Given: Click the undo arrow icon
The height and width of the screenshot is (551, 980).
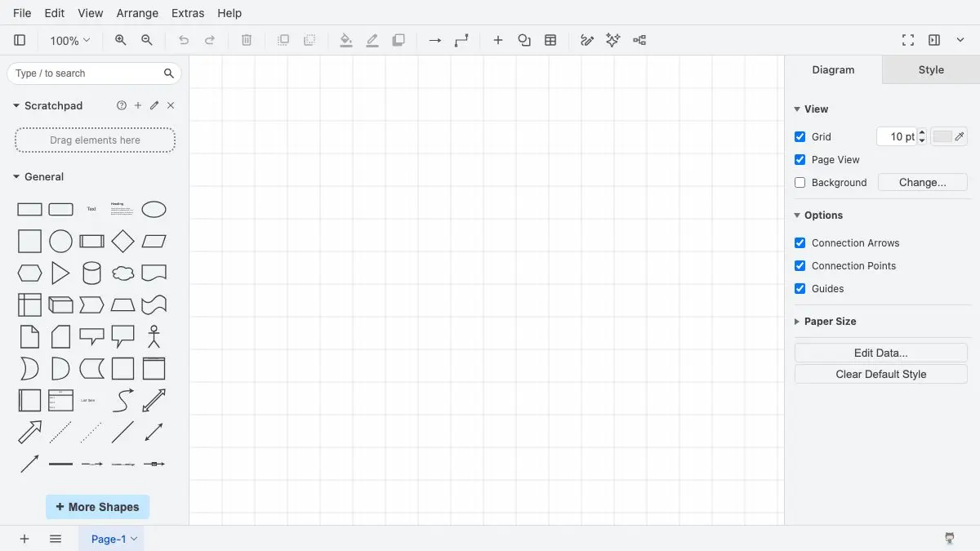Looking at the screenshot, I should pyautogui.click(x=184, y=40).
